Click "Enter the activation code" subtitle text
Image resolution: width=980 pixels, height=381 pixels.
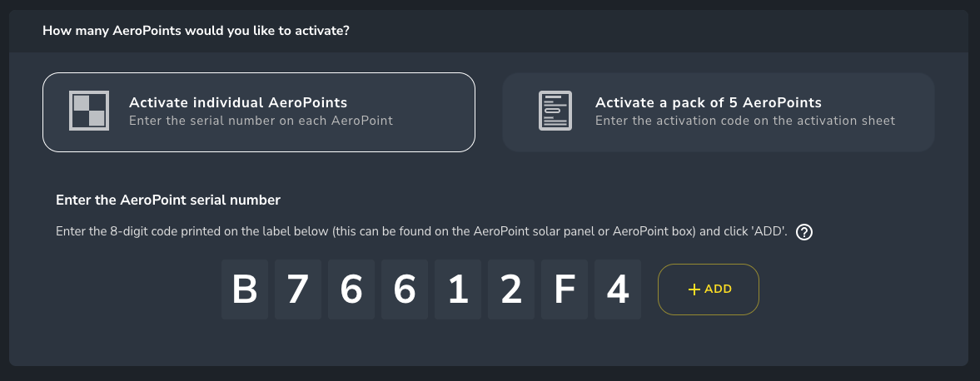744,121
